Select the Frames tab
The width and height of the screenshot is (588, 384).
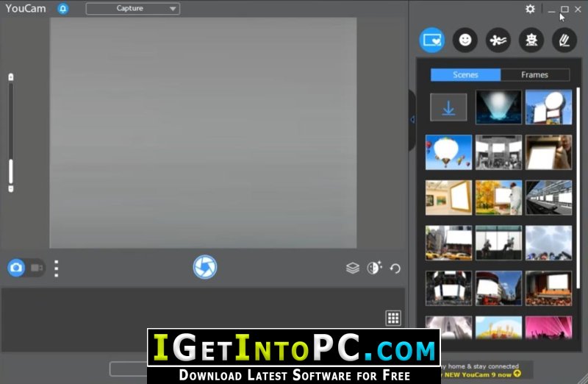click(535, 75)
